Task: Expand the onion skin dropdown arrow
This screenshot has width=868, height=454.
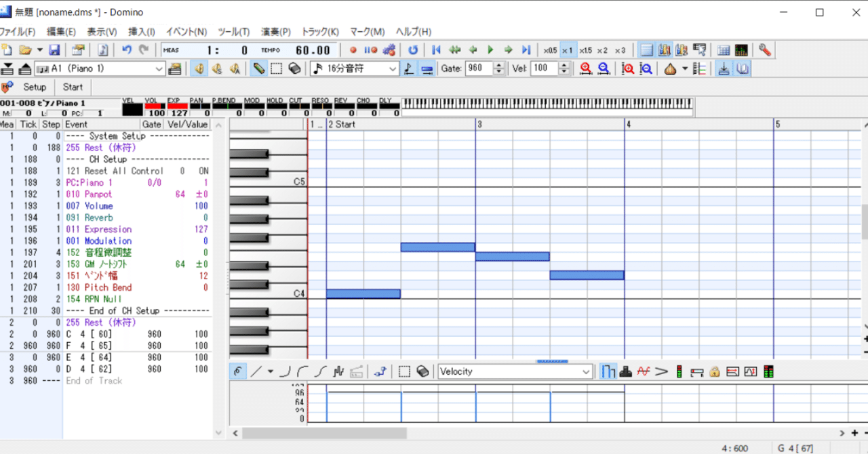Action: pos(685,68)
